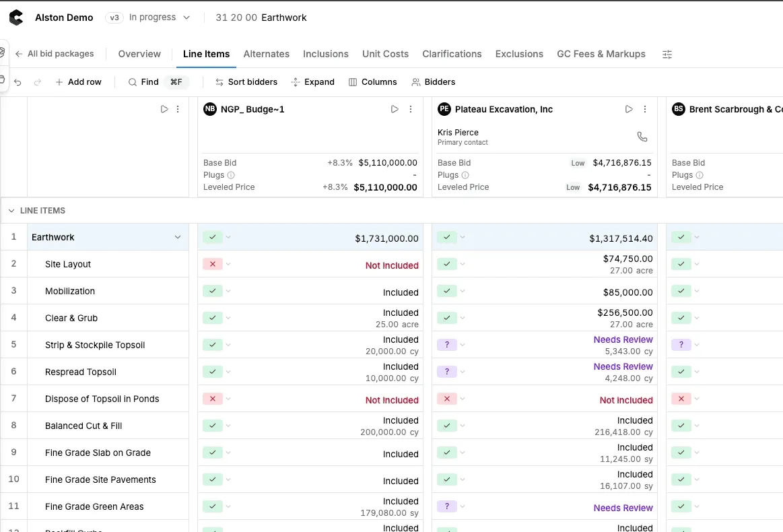Click phone icon for Kris Pierce
Screen dimensions: 783x532
click(x=642, y=137)
